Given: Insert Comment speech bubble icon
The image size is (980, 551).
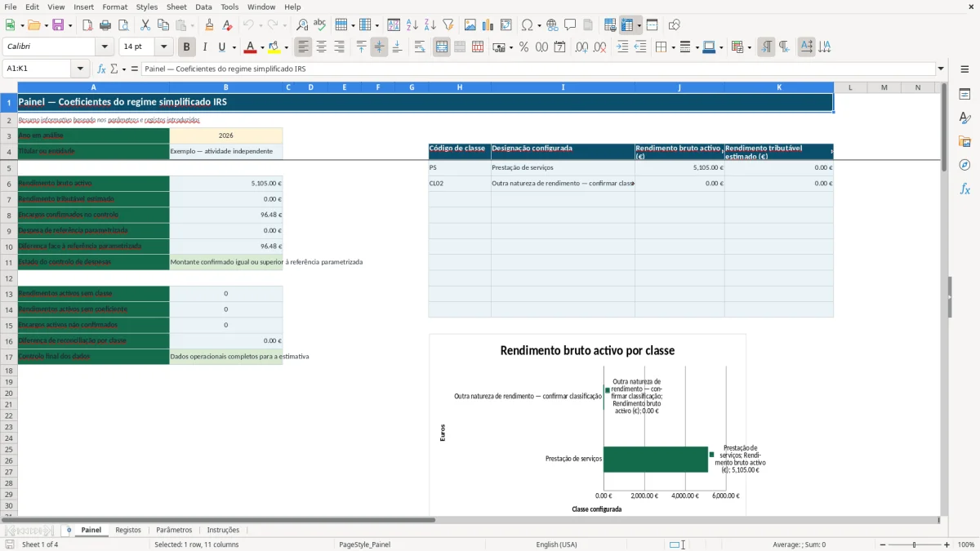Looking at the screenshot, I should point(570,25).
